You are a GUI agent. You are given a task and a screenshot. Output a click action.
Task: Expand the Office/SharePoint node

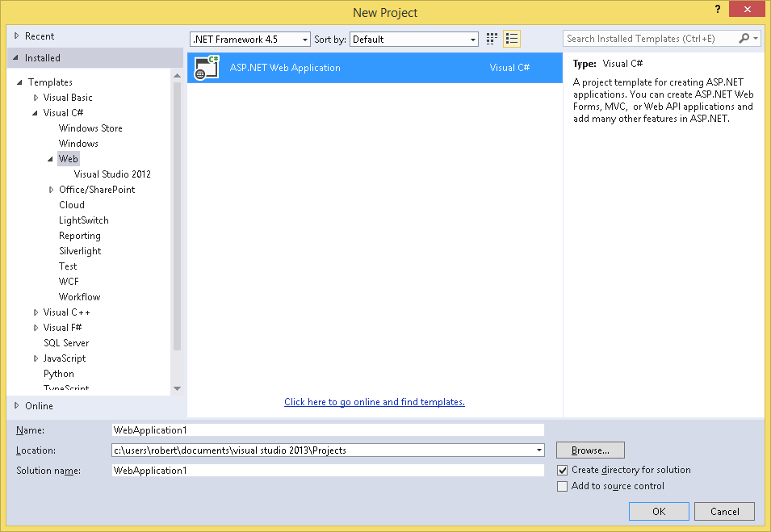tap(51, 190)
